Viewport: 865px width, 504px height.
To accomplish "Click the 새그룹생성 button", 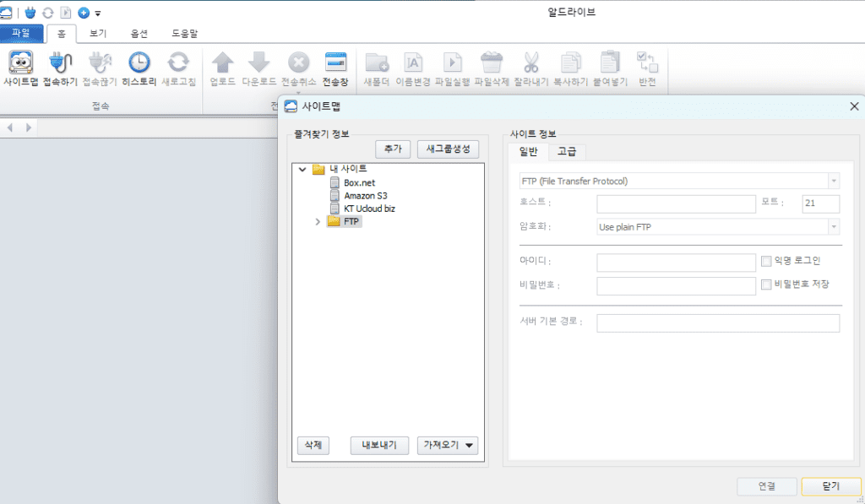I will coord(448,149).
